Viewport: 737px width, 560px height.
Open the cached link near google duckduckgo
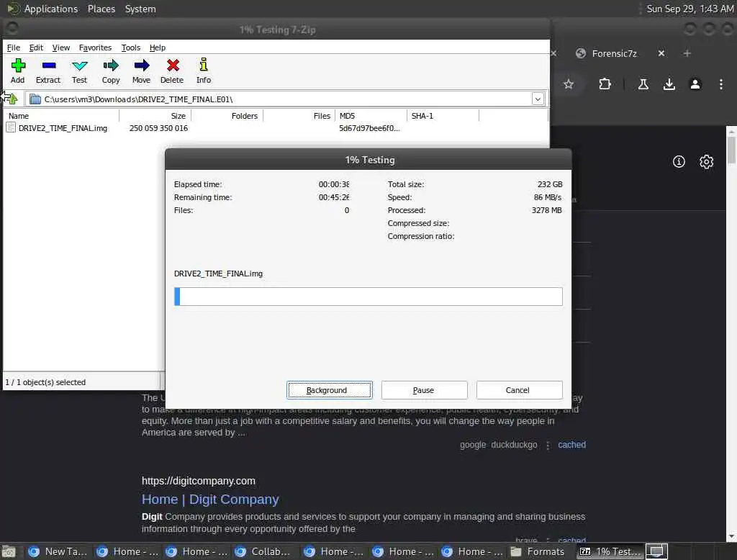point(572,445)
